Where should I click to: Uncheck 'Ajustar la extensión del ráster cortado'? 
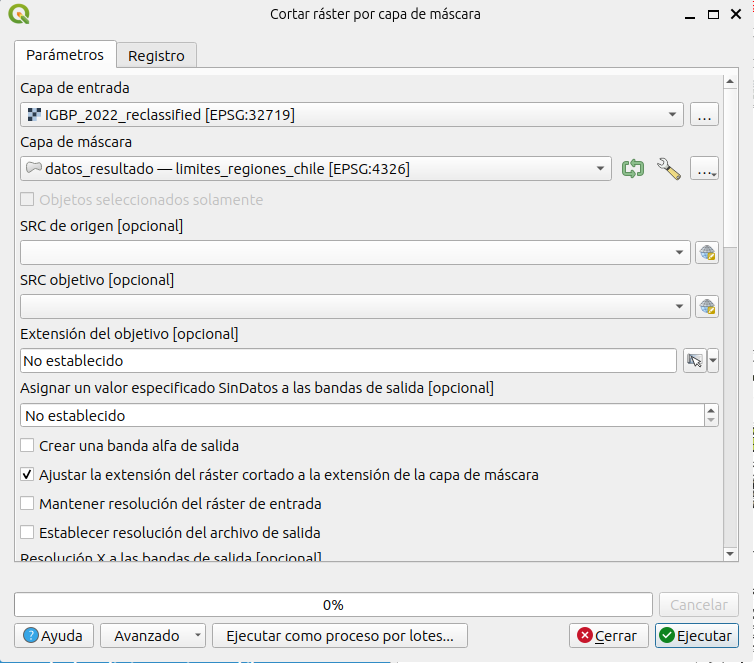(x=28, y=475)
